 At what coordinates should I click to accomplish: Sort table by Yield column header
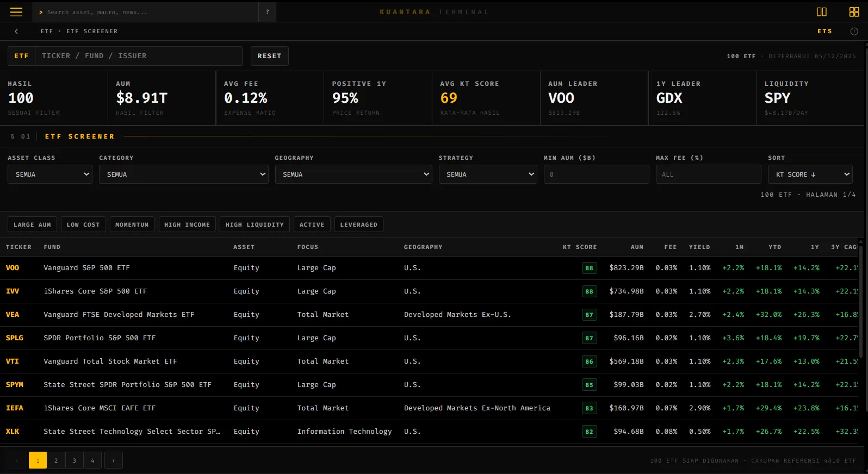click(699, 247)
